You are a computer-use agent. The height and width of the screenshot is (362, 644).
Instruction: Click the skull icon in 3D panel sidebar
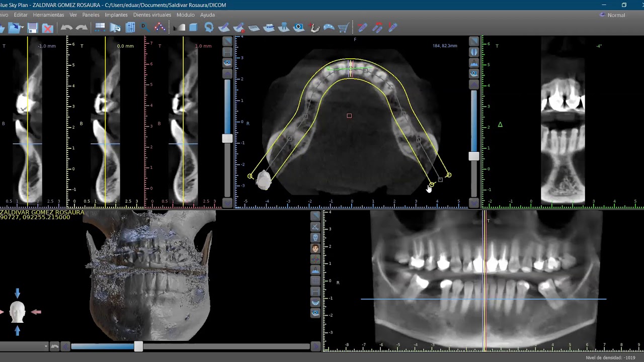[315, 238]
